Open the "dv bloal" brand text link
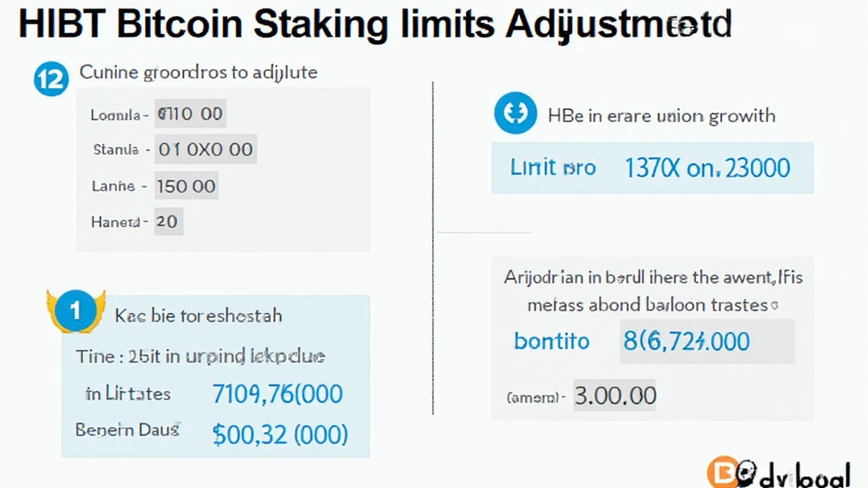This screenshot has height=488, width=868. tap(801, 474)
